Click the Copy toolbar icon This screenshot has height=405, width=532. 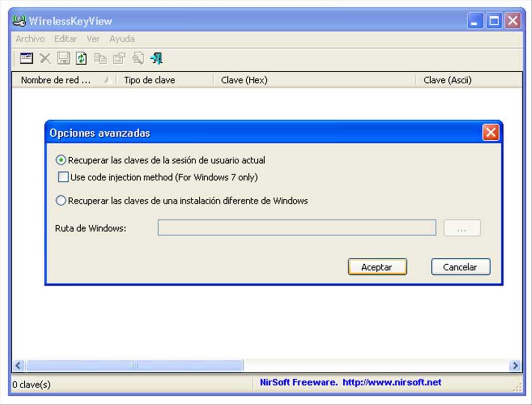[x=100, y=59]
